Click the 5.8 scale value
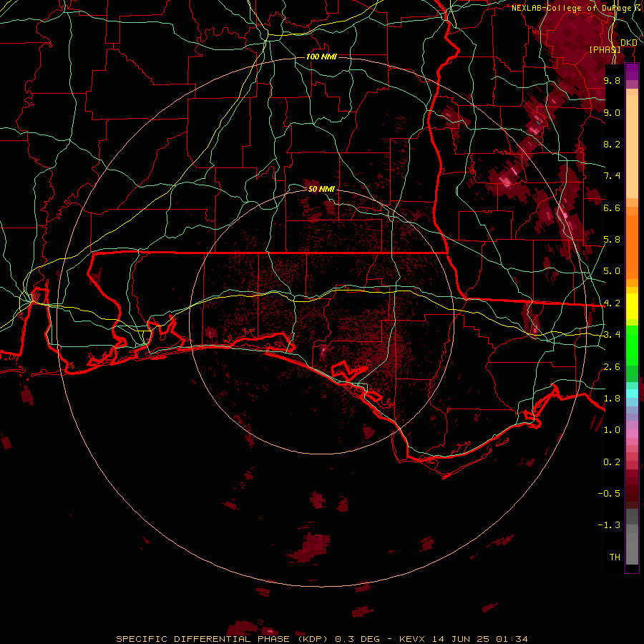644x644 pixels. point(612,240)
